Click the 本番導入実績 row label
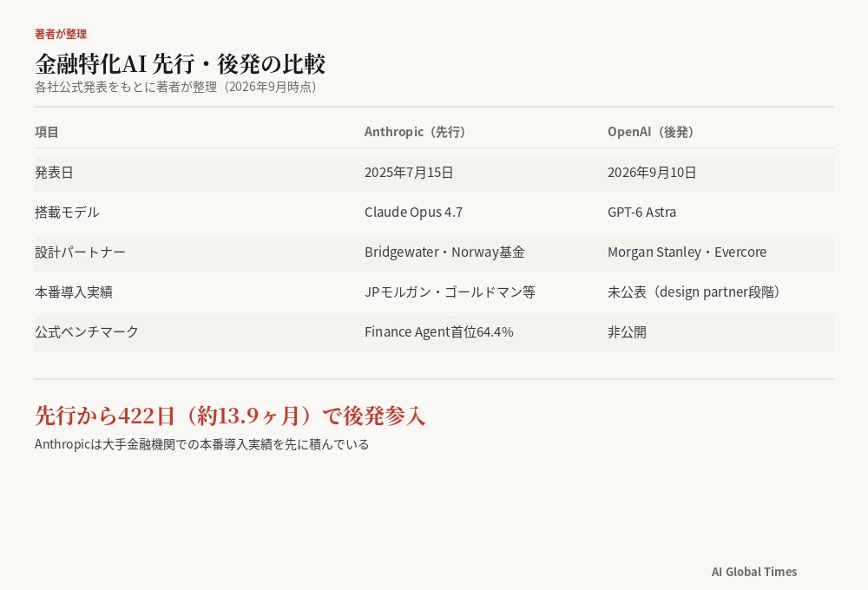Viewport: 868px width, 590px height. [x=74, y=292]
